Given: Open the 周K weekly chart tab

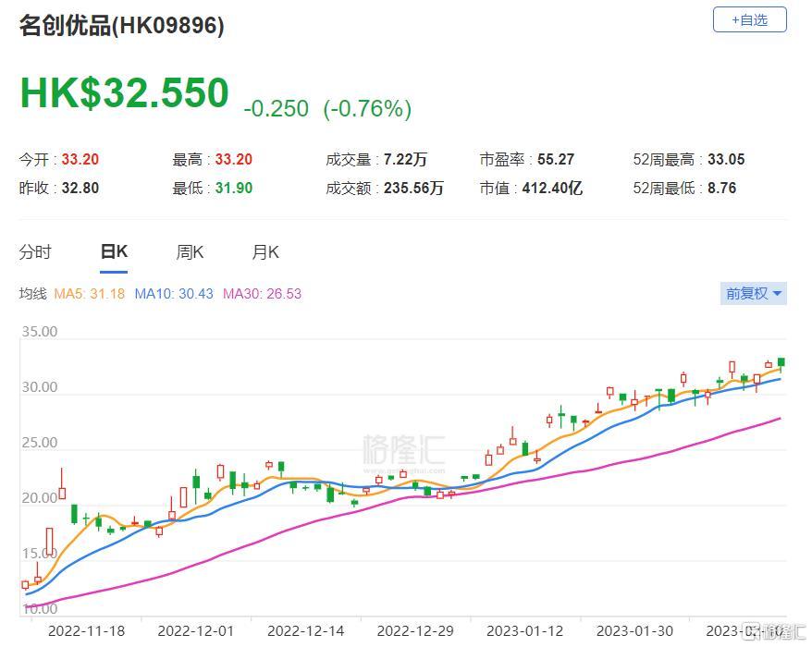Looking at the screenshot, I should click(190, 252).
